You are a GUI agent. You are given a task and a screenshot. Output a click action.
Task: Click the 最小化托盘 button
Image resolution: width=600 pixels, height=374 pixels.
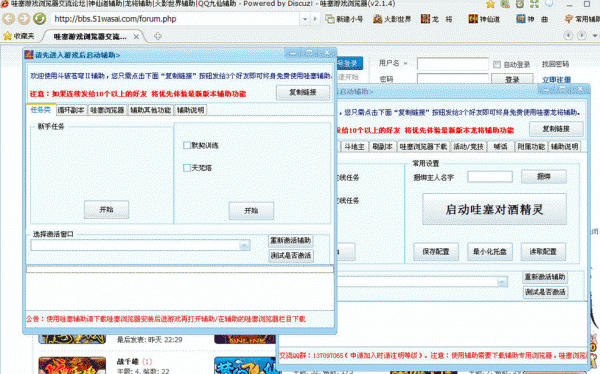490,252
